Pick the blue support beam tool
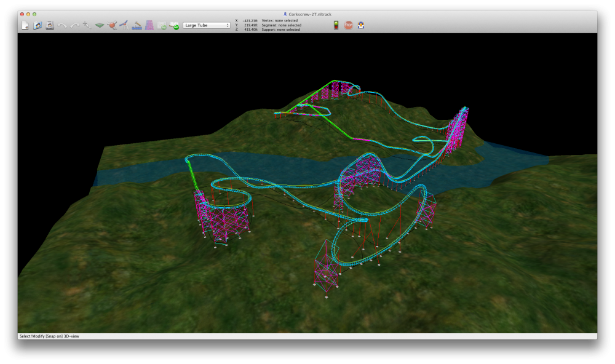 pos(124,25)
